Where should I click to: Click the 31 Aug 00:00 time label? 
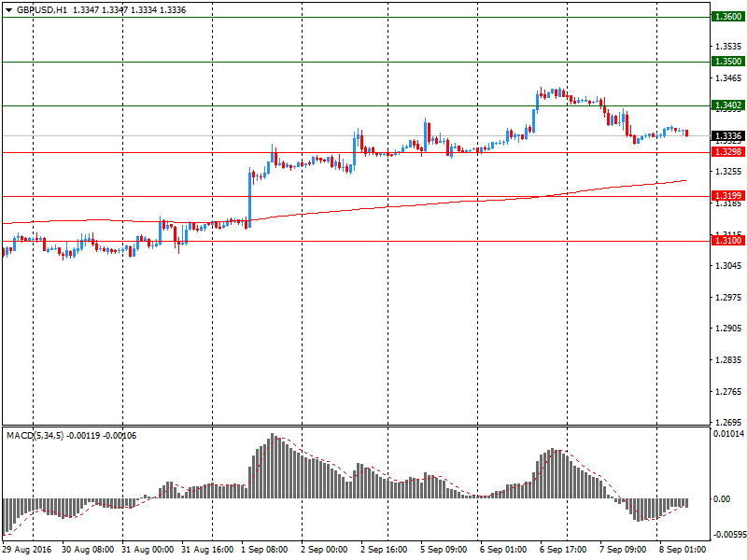pyautogui.click(x=148, y=550)
